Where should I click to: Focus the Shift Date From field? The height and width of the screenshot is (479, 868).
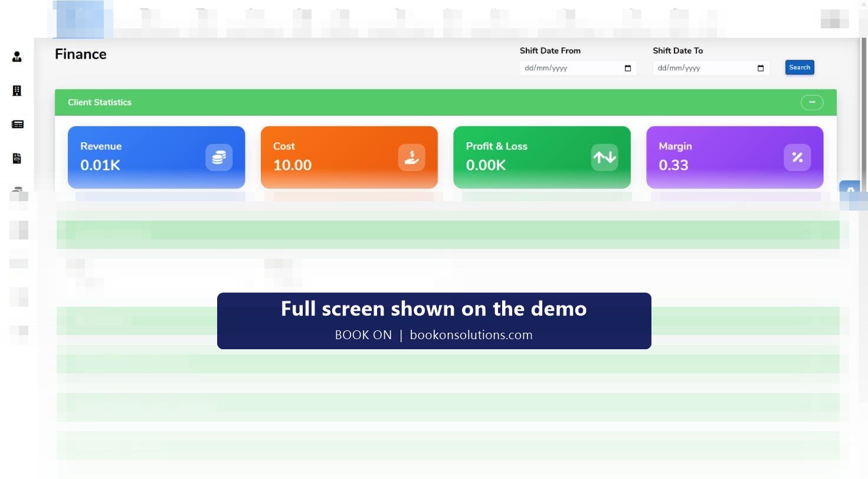coord(578,68)
